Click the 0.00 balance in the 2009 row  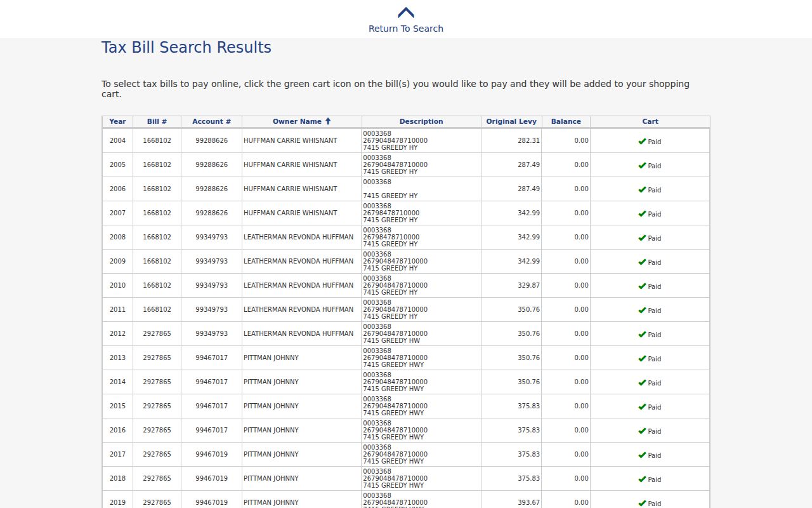point(581,261)
